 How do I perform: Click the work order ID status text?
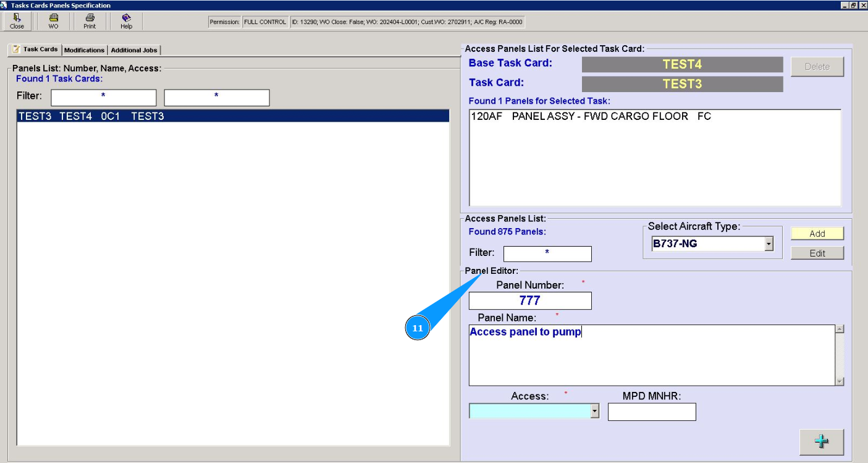pos(407,22)
